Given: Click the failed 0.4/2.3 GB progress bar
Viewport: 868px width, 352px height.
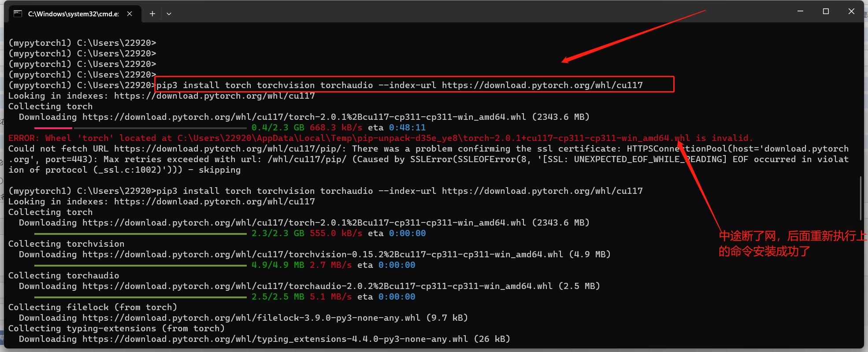Looking at the screenshot, I should coord(140,128).
